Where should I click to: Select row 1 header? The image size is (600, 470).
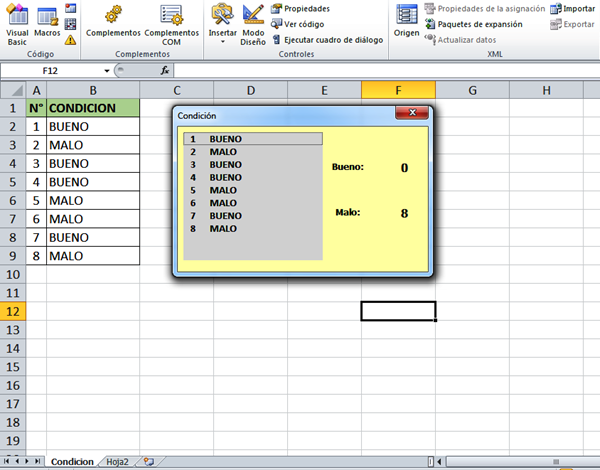13,108
